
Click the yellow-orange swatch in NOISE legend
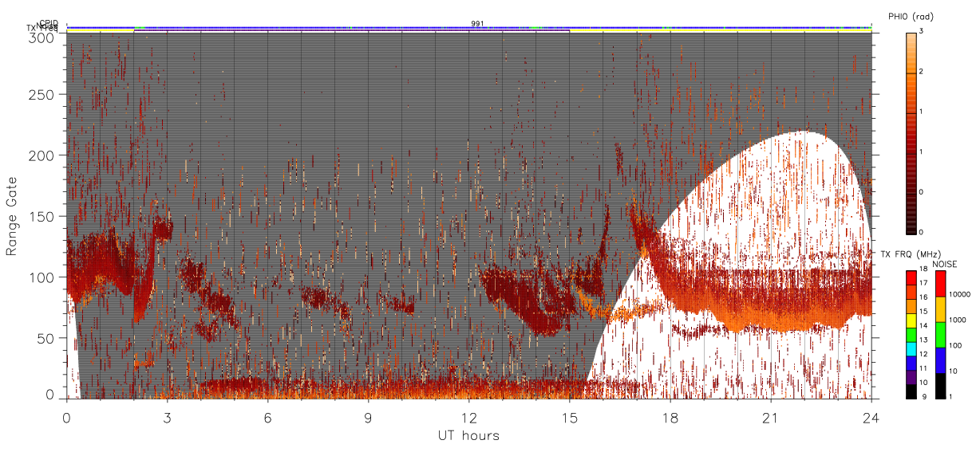pyautogui.click(x=941, y=309)
